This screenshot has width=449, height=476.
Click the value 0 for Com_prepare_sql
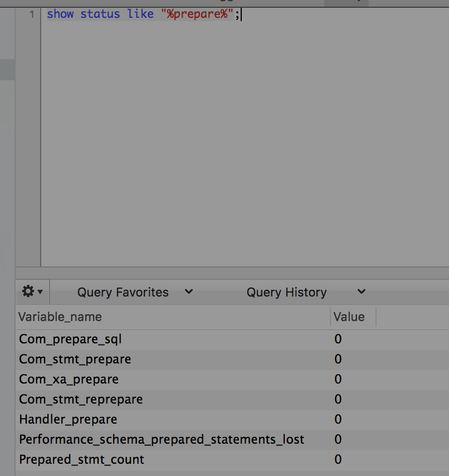[338, 339]
